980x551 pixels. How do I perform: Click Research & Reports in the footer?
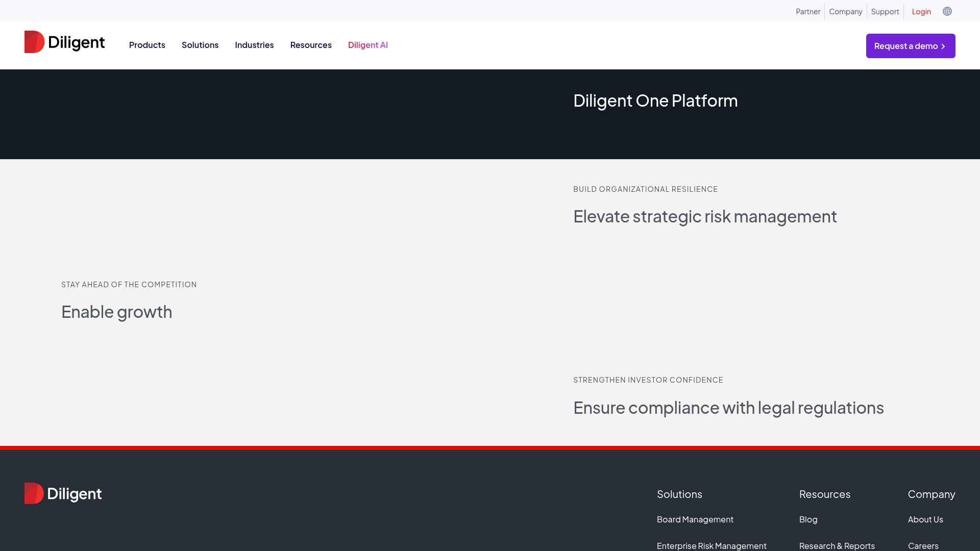tap(837, 545)
